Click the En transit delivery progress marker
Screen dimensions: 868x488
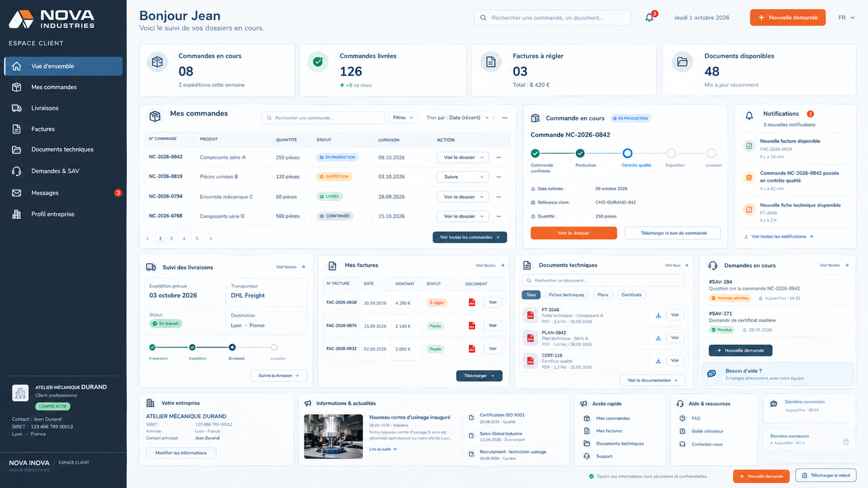[x=232, y=347]
